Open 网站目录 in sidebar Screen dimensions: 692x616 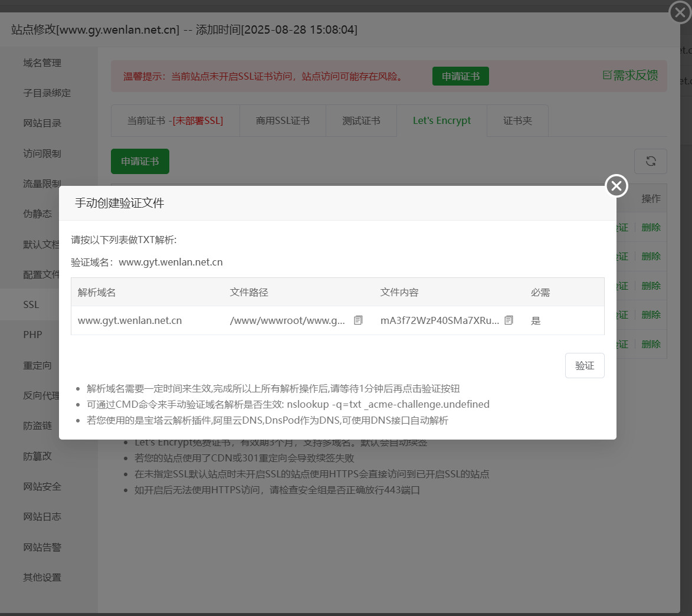coord(42,123)
